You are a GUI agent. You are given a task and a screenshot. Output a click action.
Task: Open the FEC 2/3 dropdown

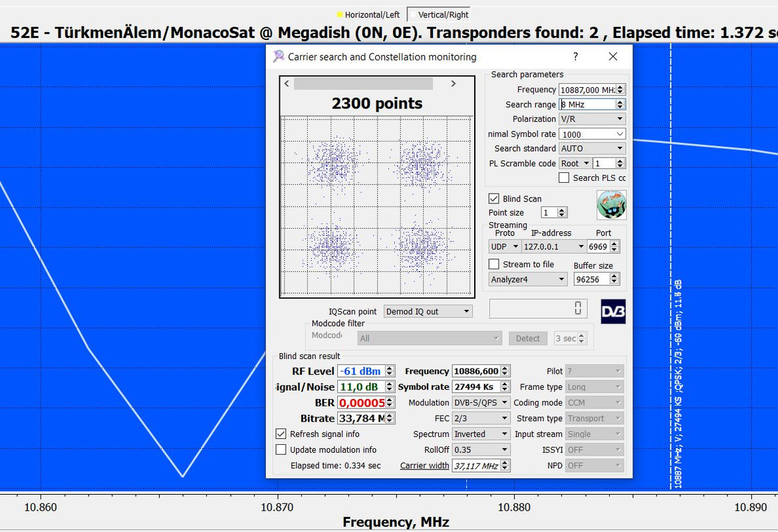tap(481, 418)
